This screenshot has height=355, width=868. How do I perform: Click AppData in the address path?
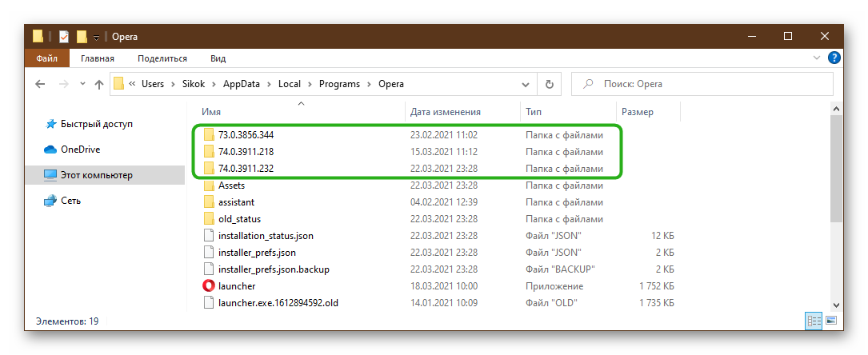[242, 84]
